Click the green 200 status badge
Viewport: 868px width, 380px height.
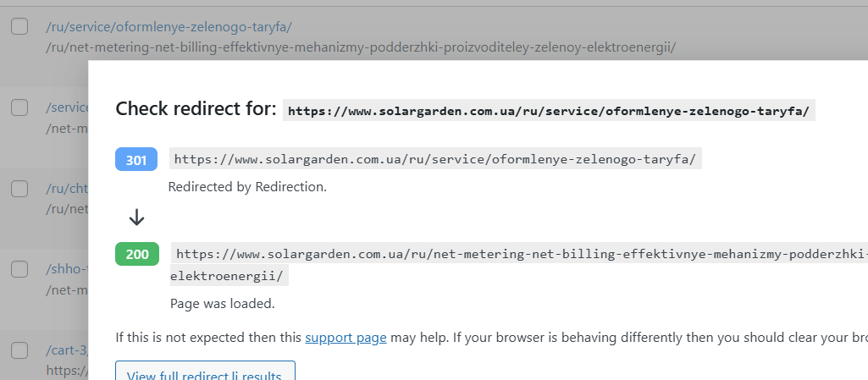(136, 254)
